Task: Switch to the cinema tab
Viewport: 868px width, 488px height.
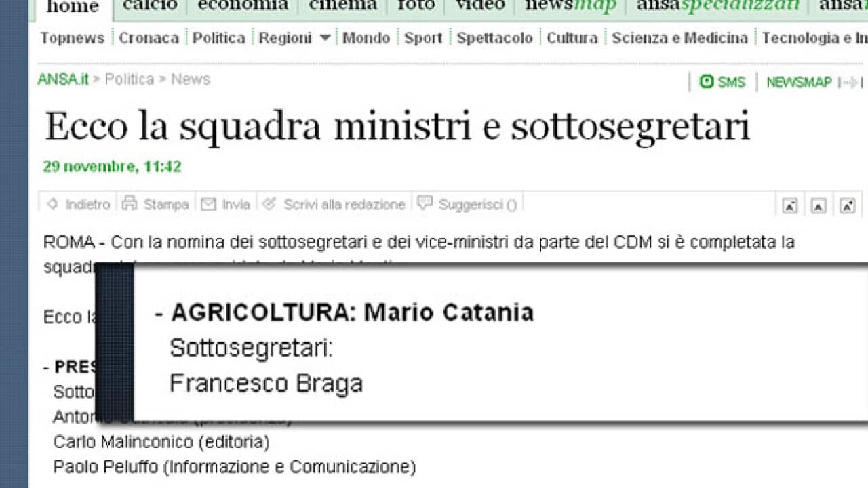Action: 342,5
